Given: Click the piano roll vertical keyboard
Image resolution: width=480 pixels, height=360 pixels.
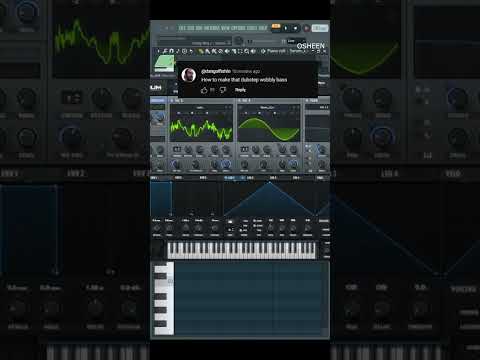Looking at the screenshot, I should [x=164, y=298].
